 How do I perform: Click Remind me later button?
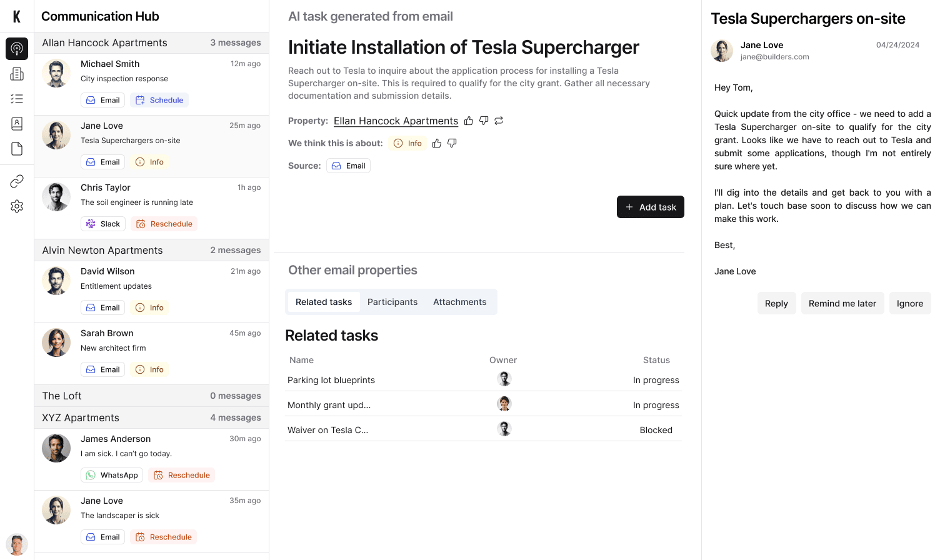click(842, 303)
